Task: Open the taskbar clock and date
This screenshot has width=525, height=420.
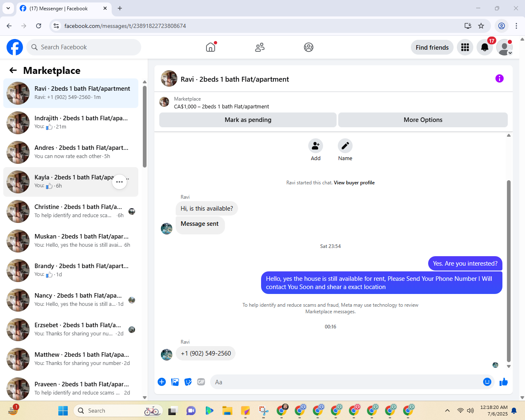Action: click(x=494, y=411)
